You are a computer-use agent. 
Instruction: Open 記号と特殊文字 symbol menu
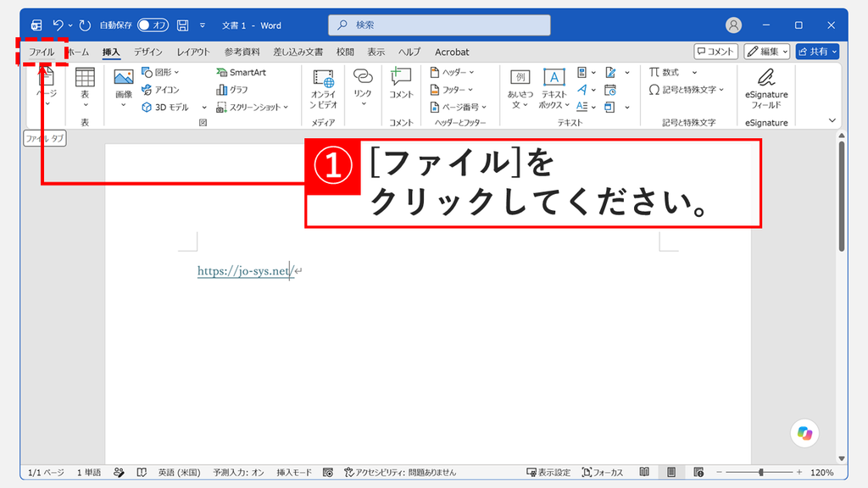686,90
